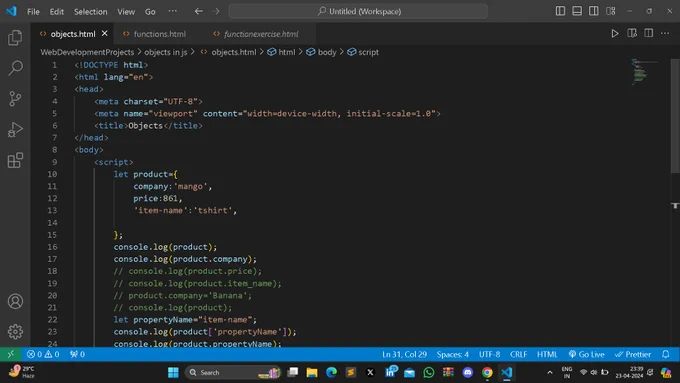Open the remote window indicator
This screenshot has height=383, width=680.
[x=10, y=354]
